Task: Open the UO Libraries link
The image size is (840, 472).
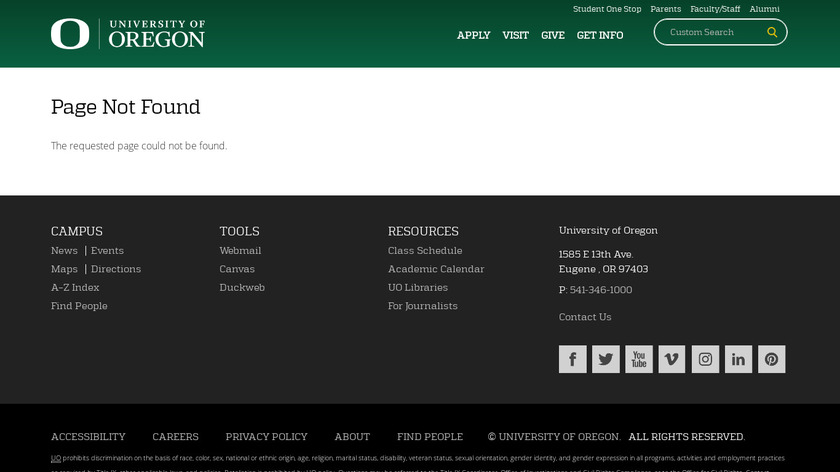Action: tap(418, 287)
